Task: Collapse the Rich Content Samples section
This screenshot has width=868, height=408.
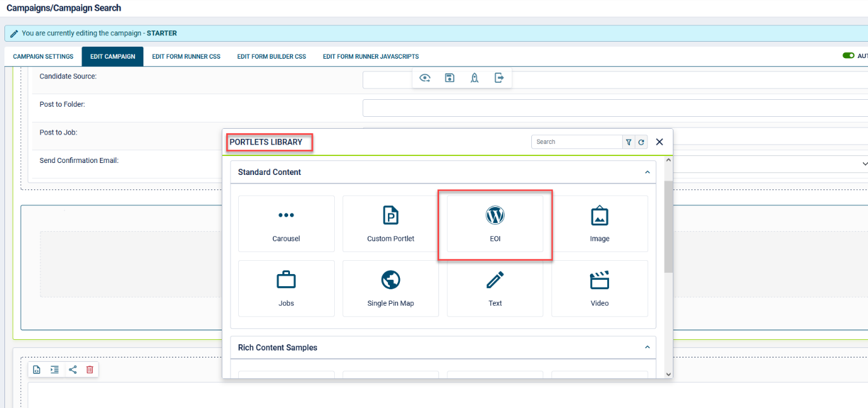Action: click(647, 347)
